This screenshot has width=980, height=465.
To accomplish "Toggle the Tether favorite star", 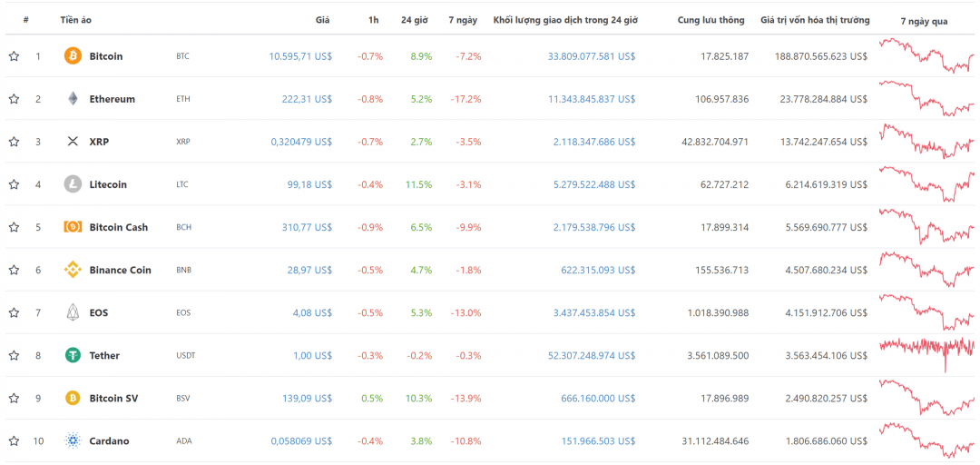I will click(14, 355).
